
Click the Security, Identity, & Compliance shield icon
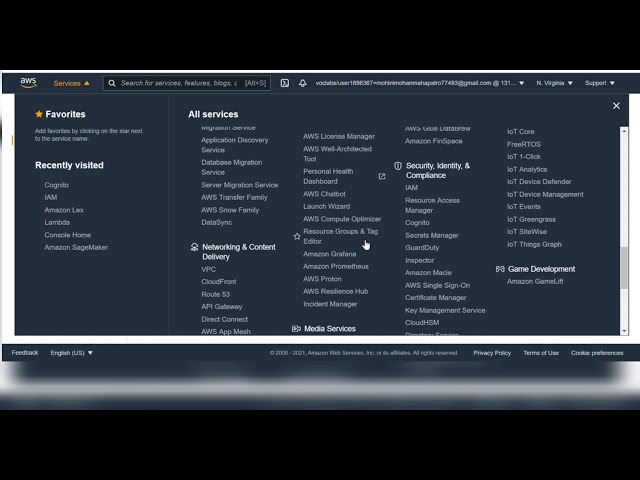coord(398,166)
